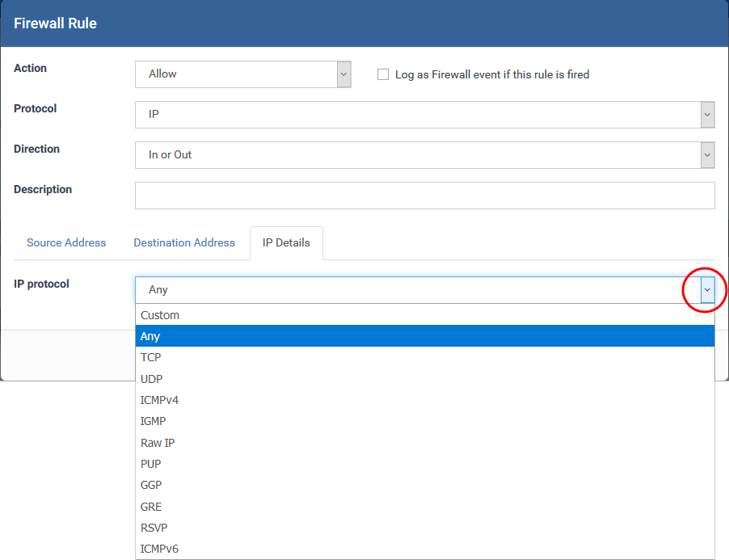This screenshot has height=560, width=729.
Task: Collapse the IP protocol dropdown arrow
Action: [707, 290]
